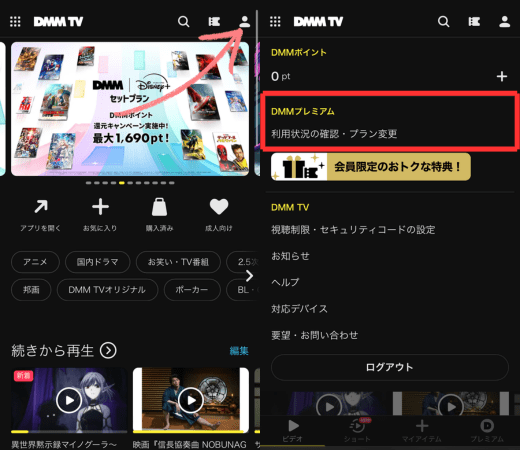Open 続きから再生 circled arrow
520x450 pixels.
(x=108, y=350)
